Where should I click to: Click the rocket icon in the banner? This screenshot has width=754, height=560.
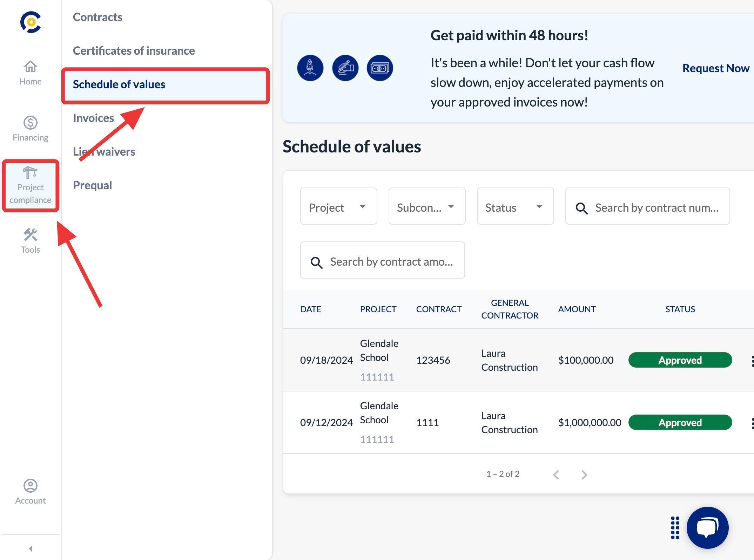click(x=310, y=68)
